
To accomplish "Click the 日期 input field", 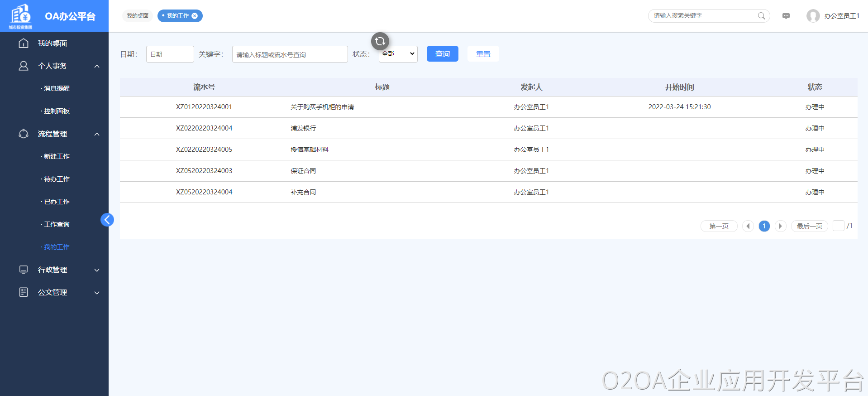I will 170,54.
